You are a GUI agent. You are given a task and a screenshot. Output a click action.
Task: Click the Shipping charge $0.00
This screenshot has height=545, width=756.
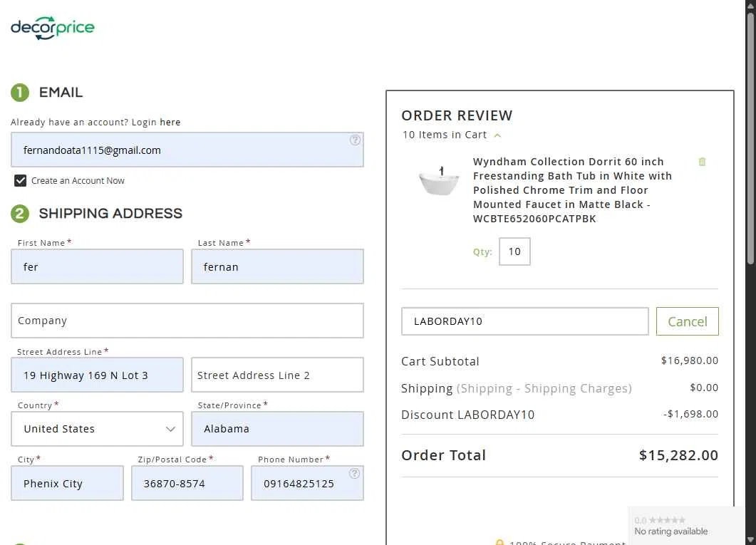[704, 388]
